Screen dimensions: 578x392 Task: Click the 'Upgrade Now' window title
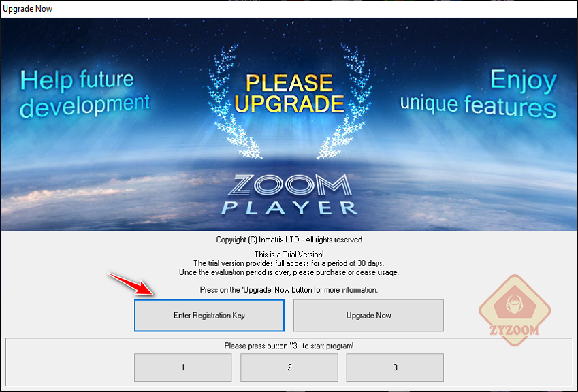[28, 9]
